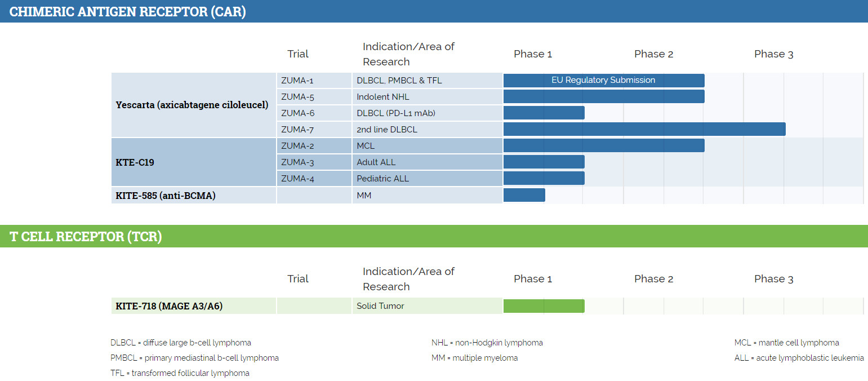Click the PMBCL abbreviation definition
Screen dimensions: 868x381
[x=194, y=358]
